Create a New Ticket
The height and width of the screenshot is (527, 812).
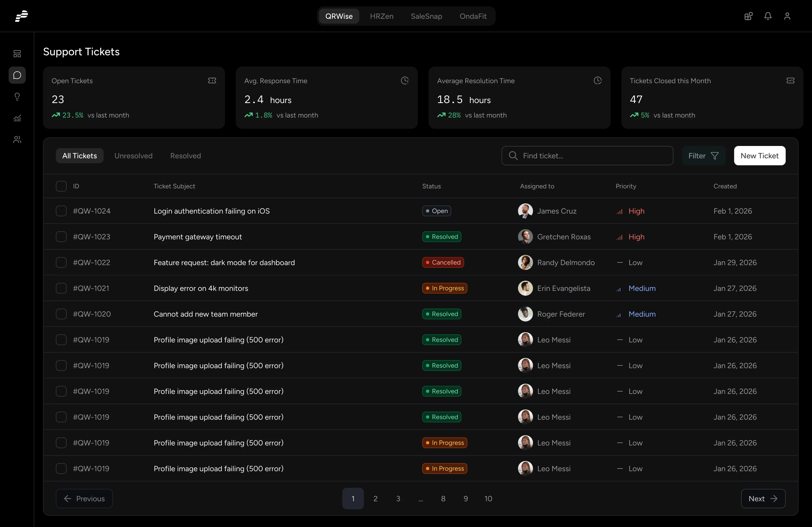759,155
